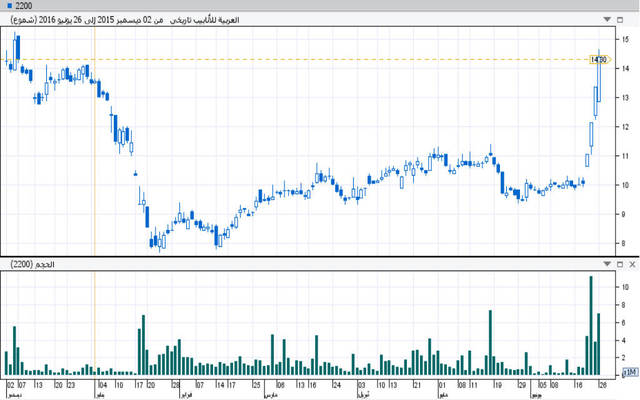
Task: Maximize the price chart panel
Action: pos(619,19)
